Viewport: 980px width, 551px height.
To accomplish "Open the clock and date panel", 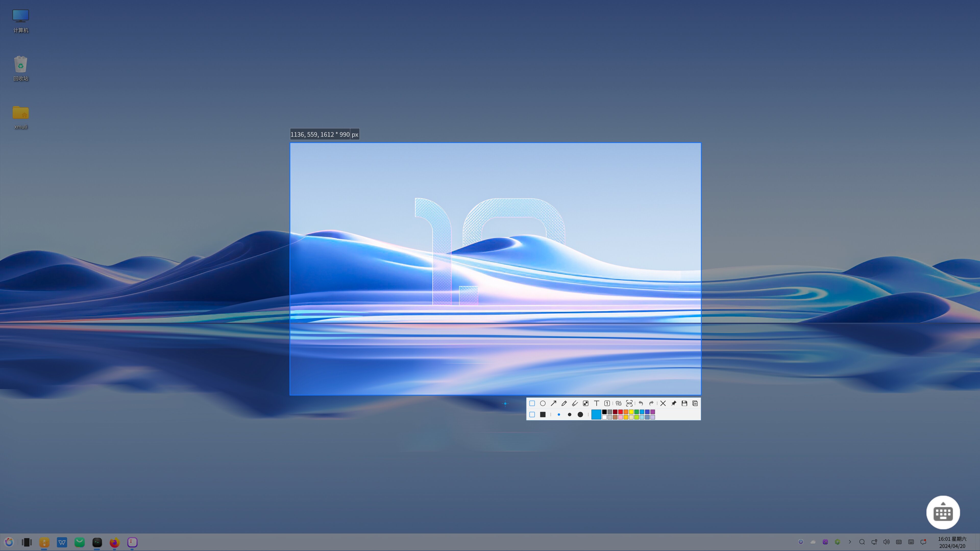I will [x=952, y=543].
